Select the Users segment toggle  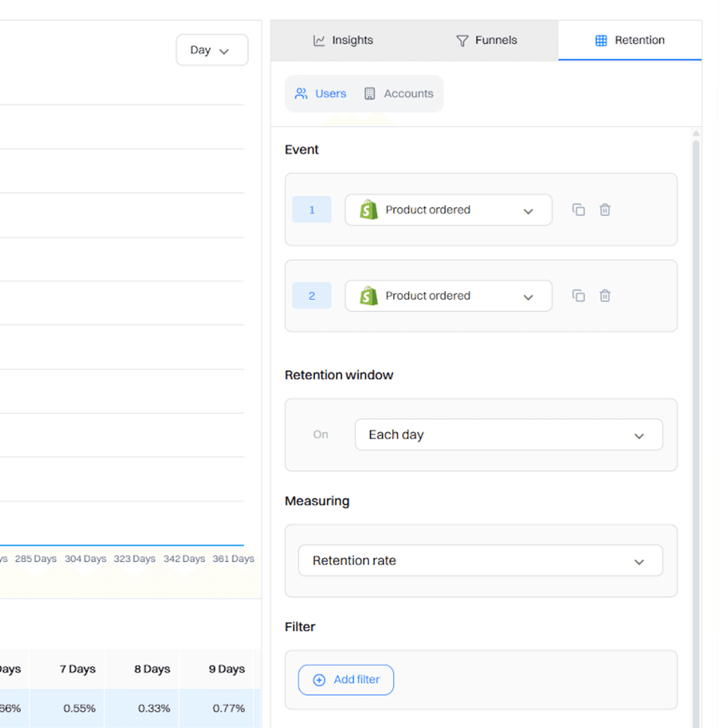click(x=320, y=93)
